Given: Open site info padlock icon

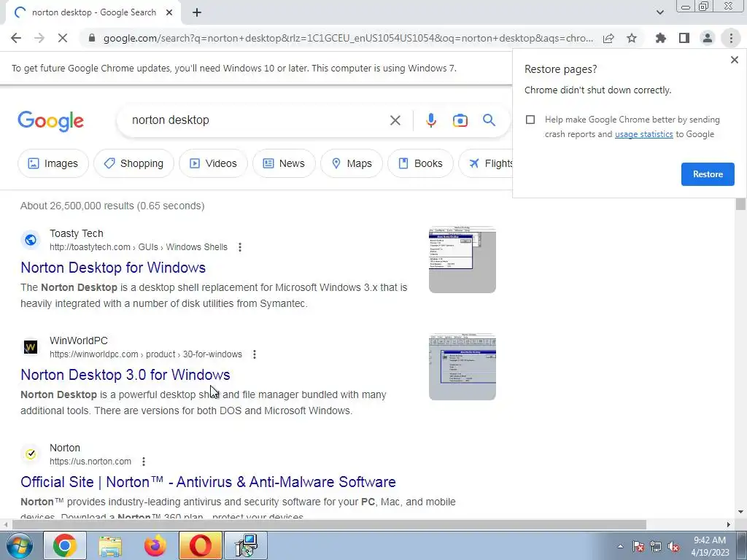Looking at the screenshot, I should pyautogui.click(x=92, y=38).
